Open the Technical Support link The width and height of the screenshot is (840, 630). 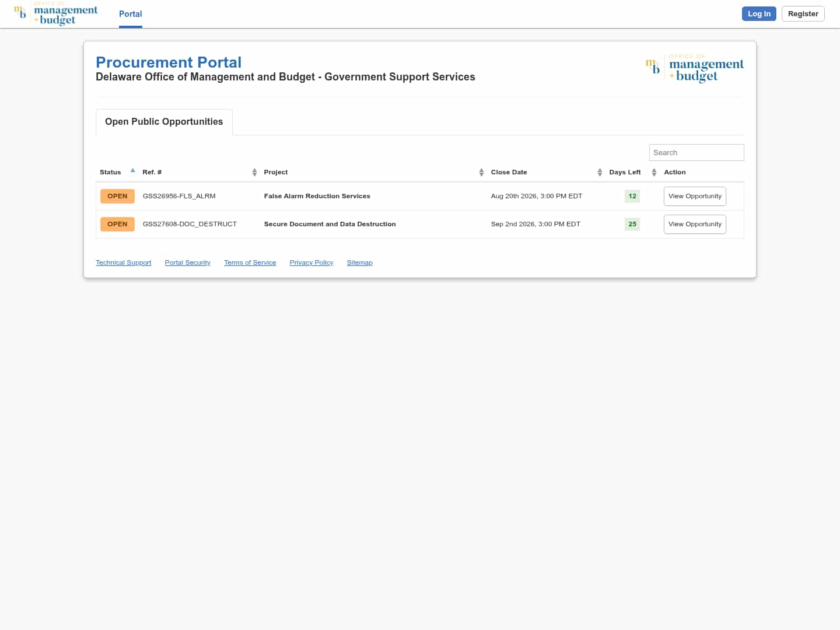(123, 262)
